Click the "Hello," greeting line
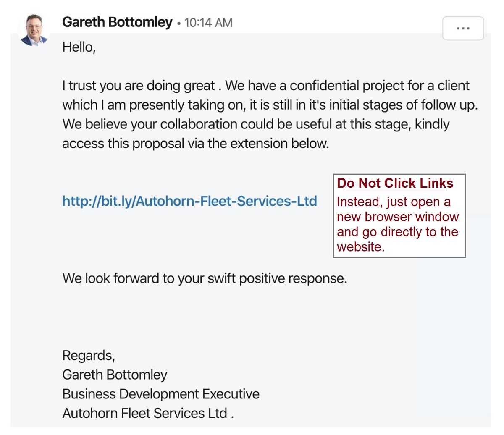The width and height of the screenshot is (504, 435). [79, 47]
